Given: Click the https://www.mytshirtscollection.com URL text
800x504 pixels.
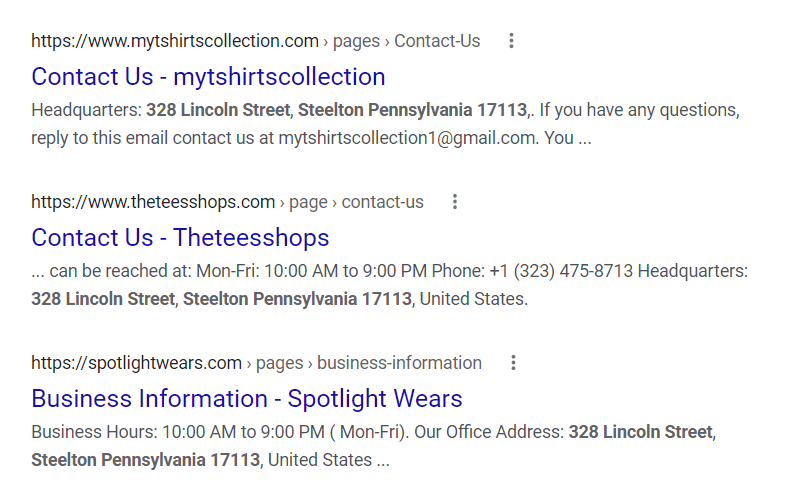Looking at the screenshot, I should [x=175, y=41].
